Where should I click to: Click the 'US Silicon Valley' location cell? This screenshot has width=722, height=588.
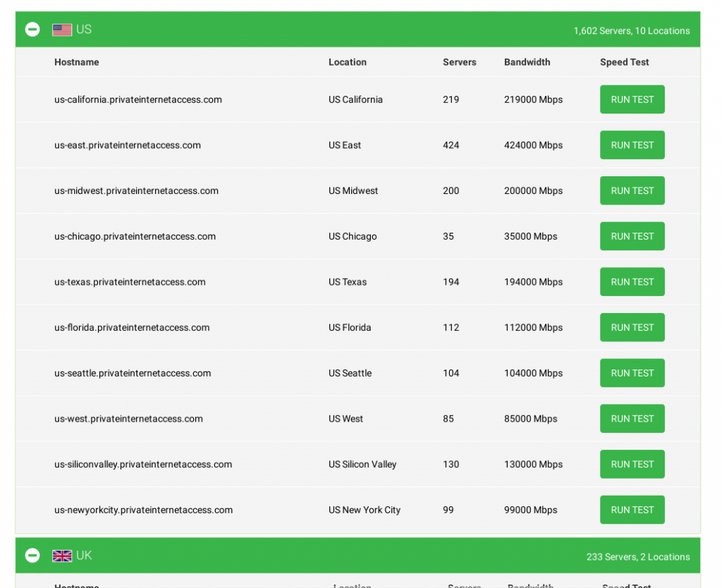coord(362,464)
